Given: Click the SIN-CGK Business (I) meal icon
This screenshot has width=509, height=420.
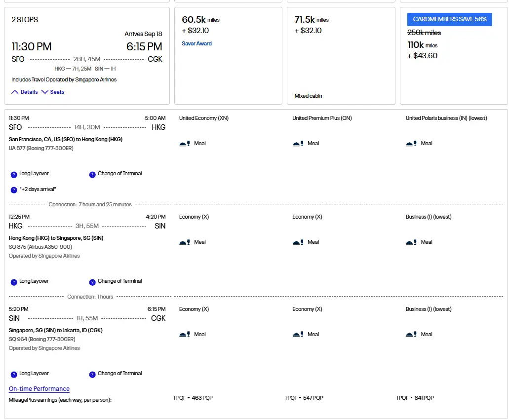Looking at the screenshot, I should tap(411, 334).
